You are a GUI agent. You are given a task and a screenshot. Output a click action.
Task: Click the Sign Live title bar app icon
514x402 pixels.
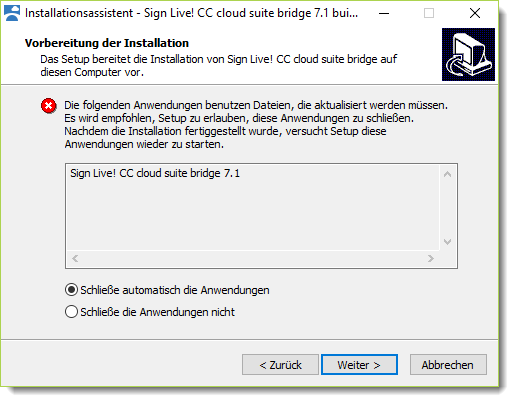[x=12, y=13]
